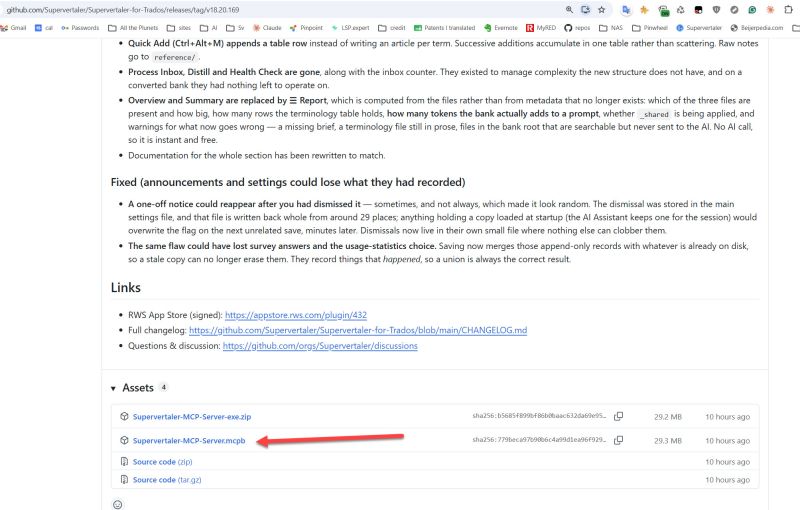Click the zoom magnifier icon in address bar
The height and width of the screenshot is (510, 800).
(x=569, y=10)
